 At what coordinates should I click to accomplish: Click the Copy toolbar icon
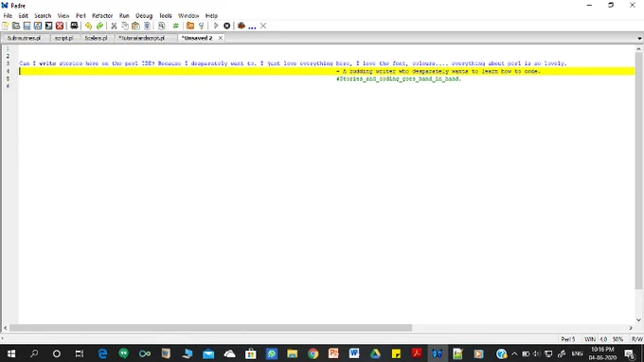125,26
